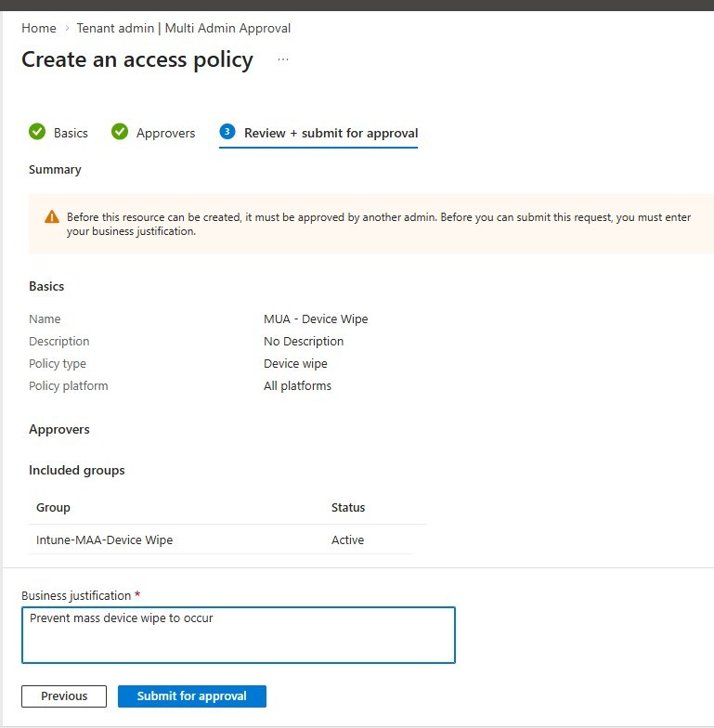Focus the Business justification text box
The width and height of the screenshot is (714, 728).
click(238, 635)
